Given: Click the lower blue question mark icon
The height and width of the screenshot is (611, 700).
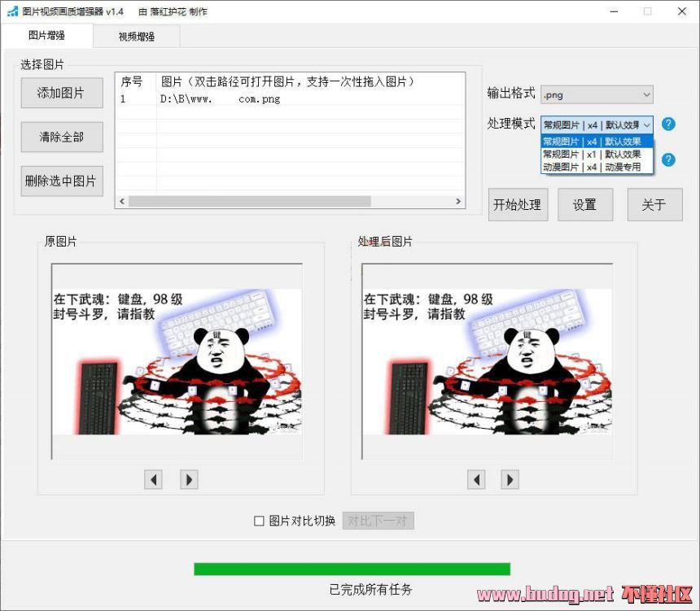Looking at the screenshot, I should pos(668,159).
